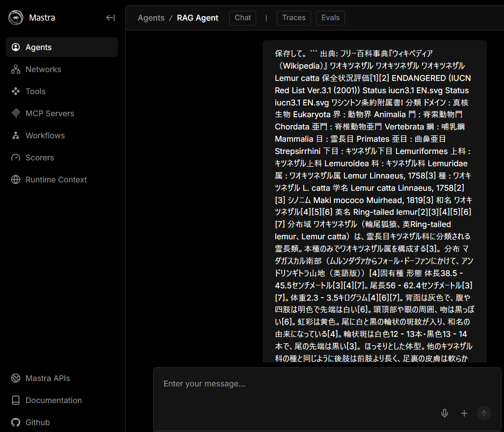Open the MCP Servers icon
This screenshot has width=504, height=432.
tap(16, 113)
